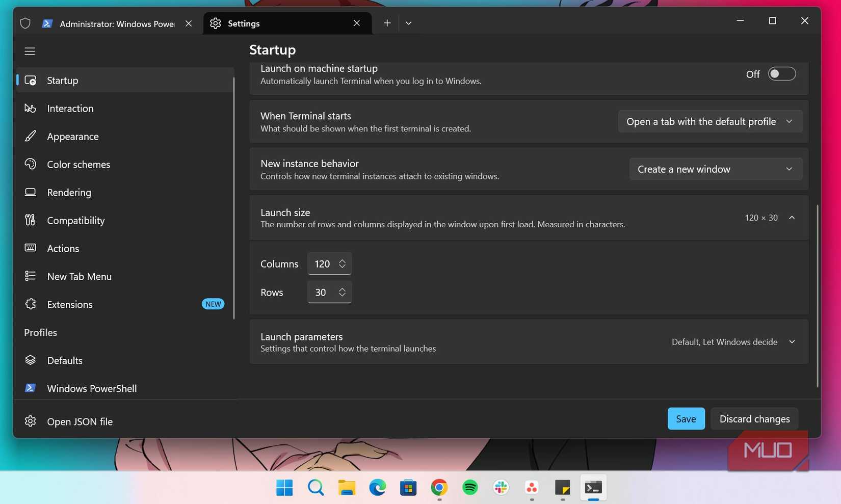Close the Settings tab
The height and width of the screenshot is (504, 841).
click(357, 23)
